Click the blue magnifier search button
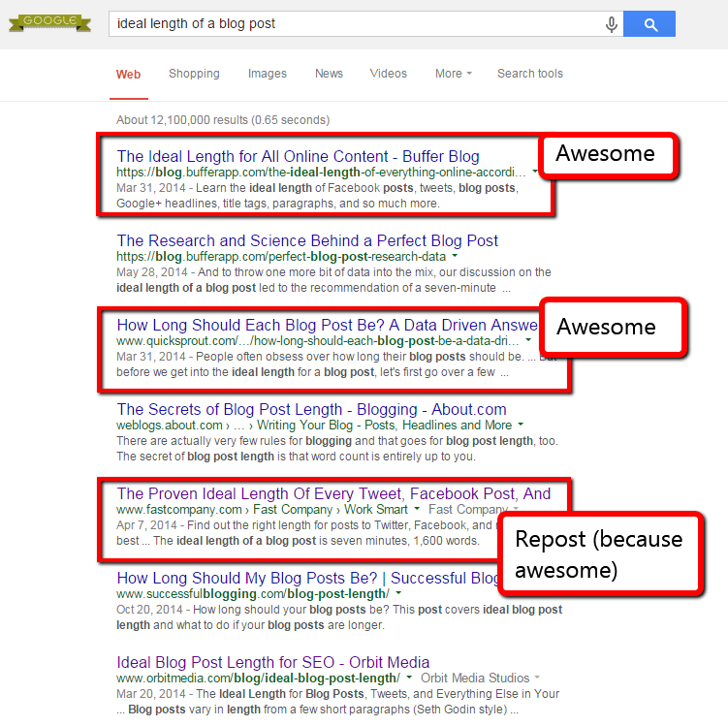728x726 pixels. pyautogui.click(x=649, y=23)
